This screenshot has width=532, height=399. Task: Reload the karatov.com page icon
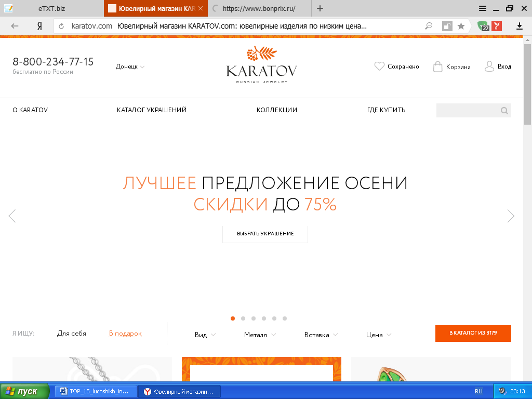(x=61, y=26)
